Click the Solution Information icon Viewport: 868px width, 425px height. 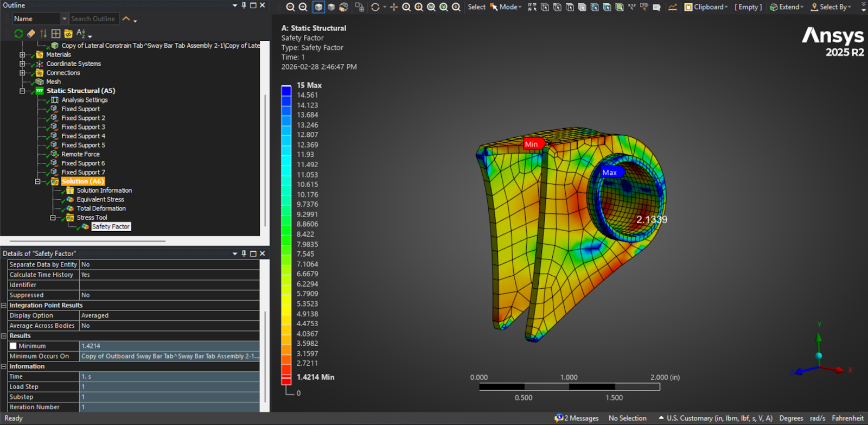point(70,191)
